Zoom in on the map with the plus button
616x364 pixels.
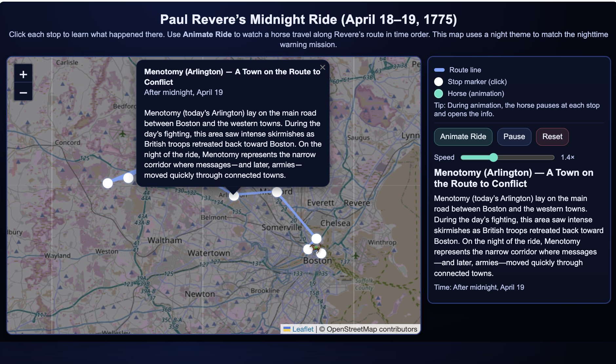tap(23, 74)
